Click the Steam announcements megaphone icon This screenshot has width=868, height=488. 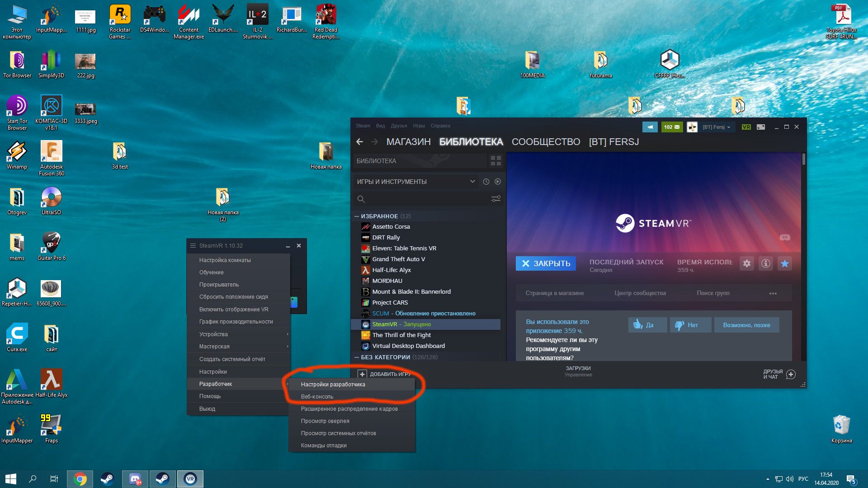coord(650,127)
